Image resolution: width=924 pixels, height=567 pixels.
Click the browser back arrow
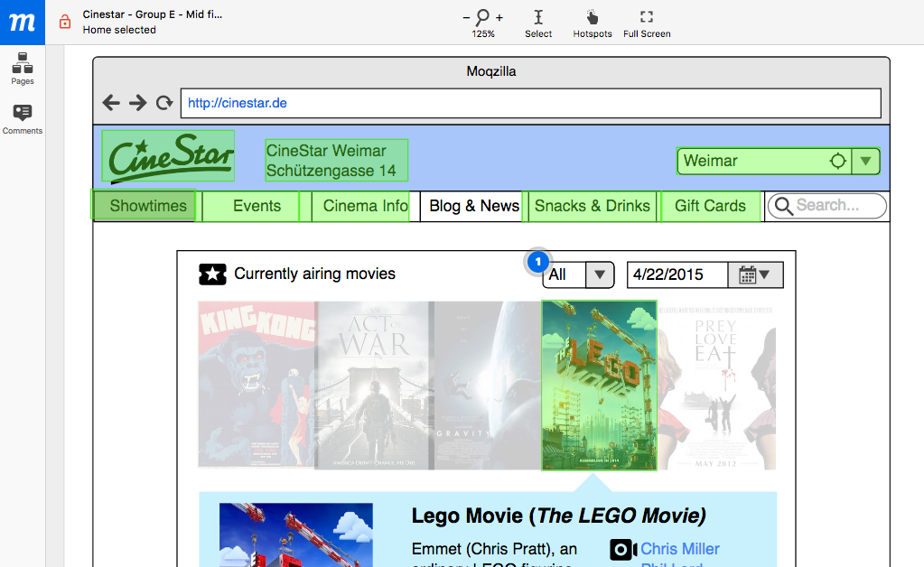pos(111,103)
